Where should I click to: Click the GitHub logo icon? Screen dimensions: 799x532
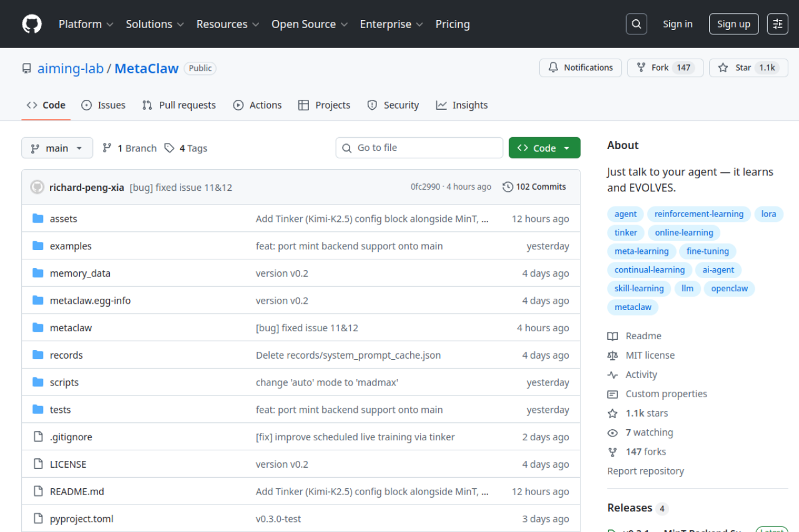pos(32,24)
